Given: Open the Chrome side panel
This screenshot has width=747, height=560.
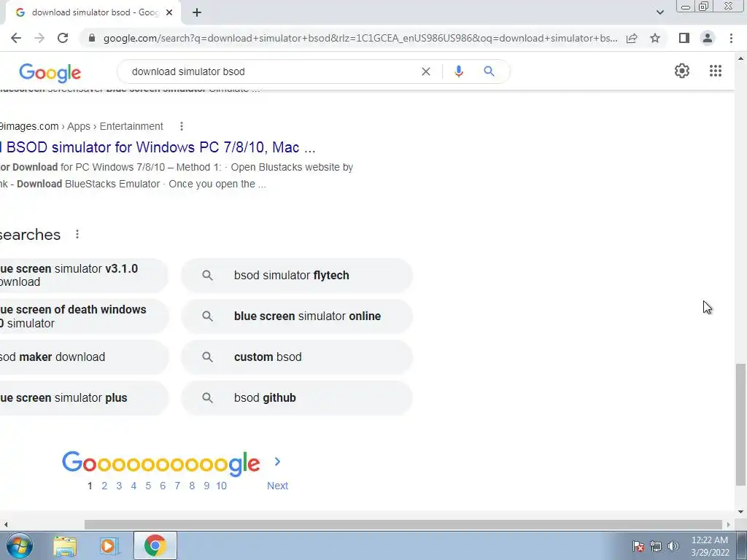Looking at the screenshot, I should click(x=684, y=38).
